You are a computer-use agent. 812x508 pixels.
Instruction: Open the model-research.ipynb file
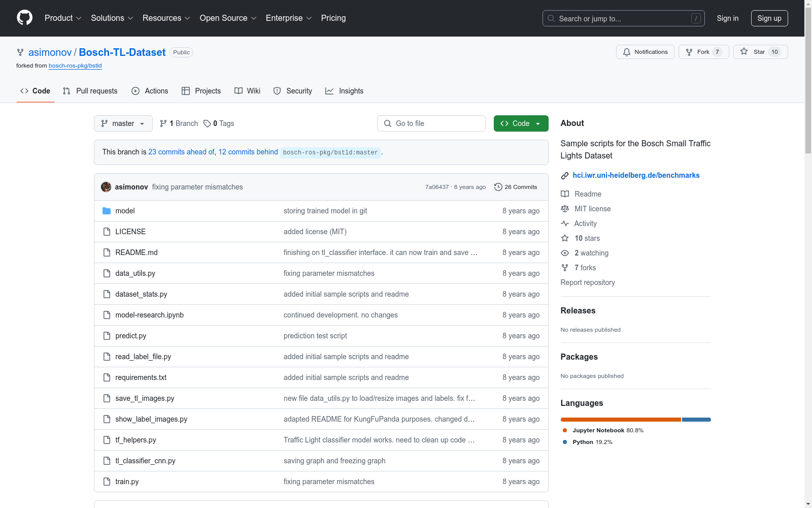(x=150, y=315)
